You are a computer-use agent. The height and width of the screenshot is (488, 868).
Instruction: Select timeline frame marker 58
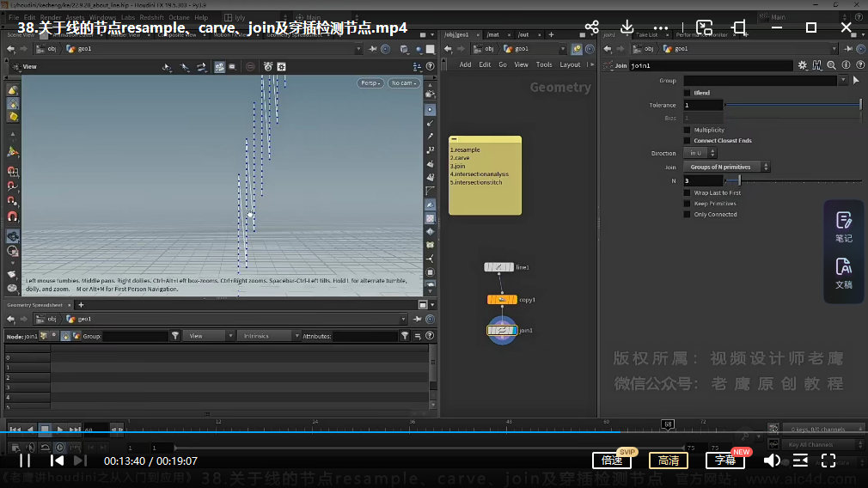pyautogui.click(x=668, y=424)
